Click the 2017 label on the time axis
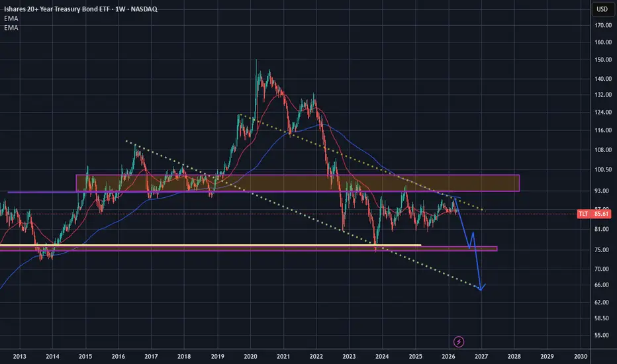Image resolution: width=617 pixels, height=364 pixels. pyautogui.click(x=151, y=357)
